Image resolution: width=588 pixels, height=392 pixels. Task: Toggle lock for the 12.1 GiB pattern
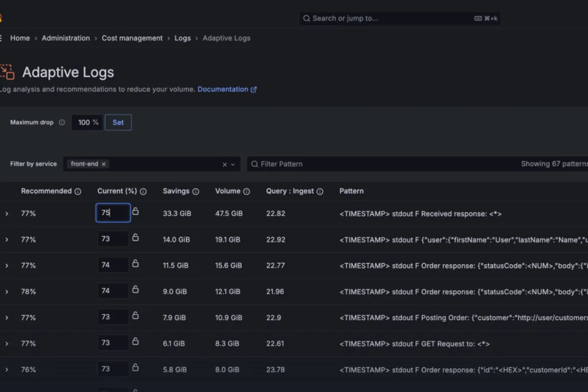tap(136, 289)
